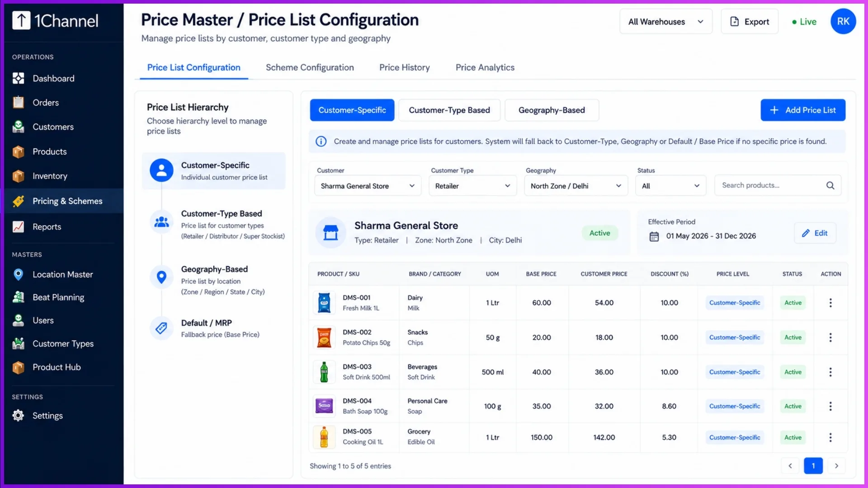Click Active status for DMS-003 row
The width and height of the screenshot is (868, 488).
(x=793, y=372)
